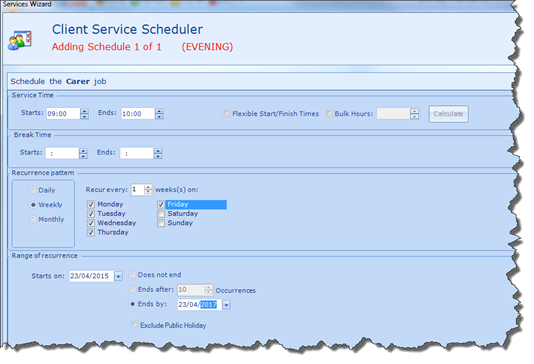Enable the Saturday checkbox
534x364 pixels.
pyautogui.click(x=161, y=214)
